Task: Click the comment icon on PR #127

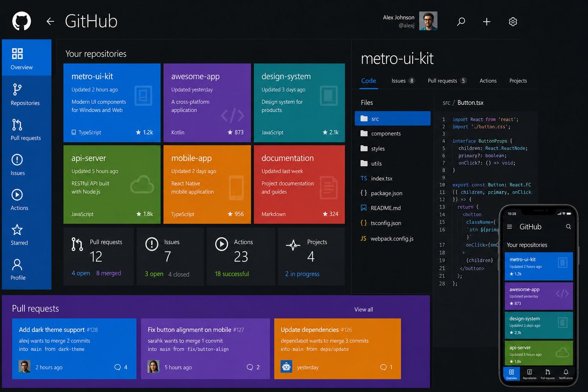Action: (x=250, y=367)
